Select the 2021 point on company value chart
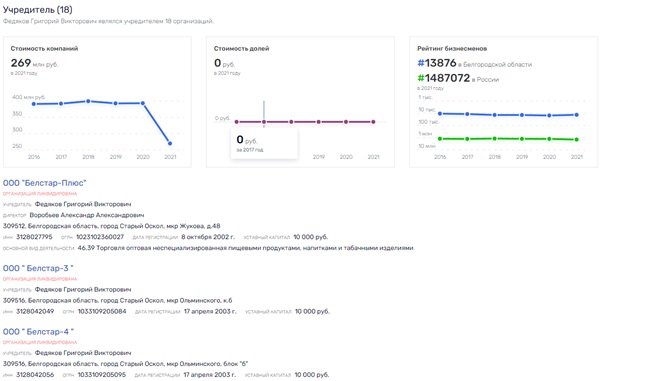The height and width of the screenshot is (381, 646). [x=170, y=143]
